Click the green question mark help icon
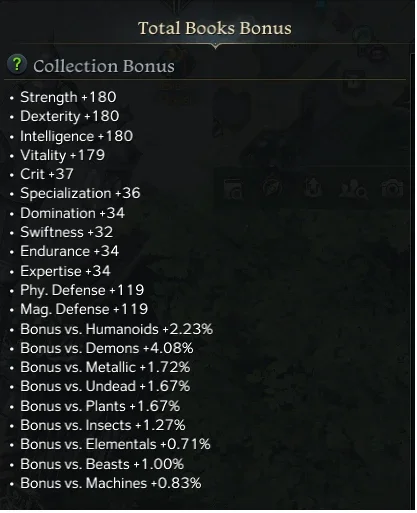The width and height of the screenshot is (417, 513). coord(17,64)
